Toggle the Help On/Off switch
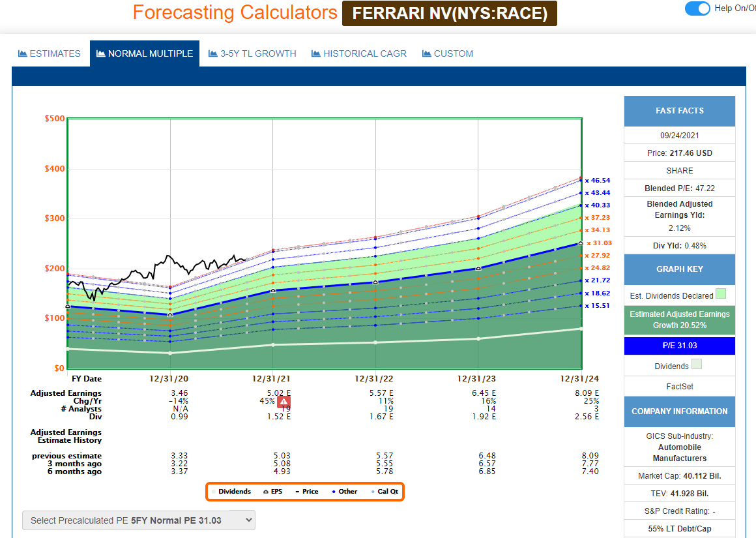 coord(697,8)
